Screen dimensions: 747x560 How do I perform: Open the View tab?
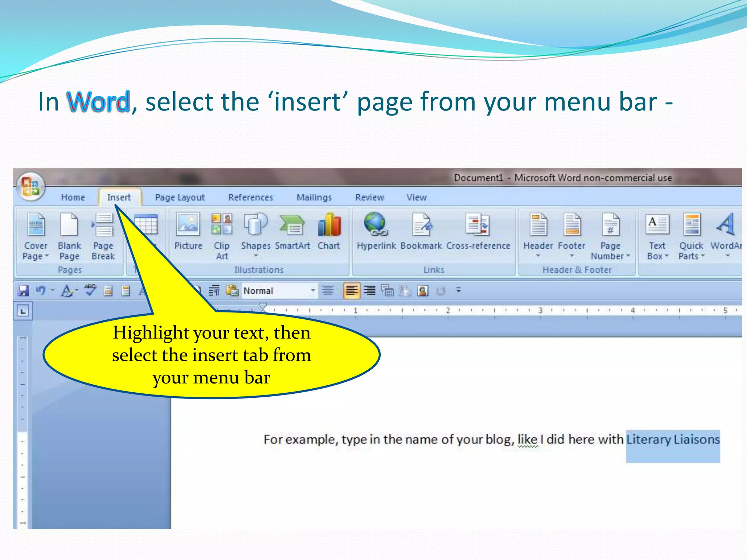click(417, 197)
